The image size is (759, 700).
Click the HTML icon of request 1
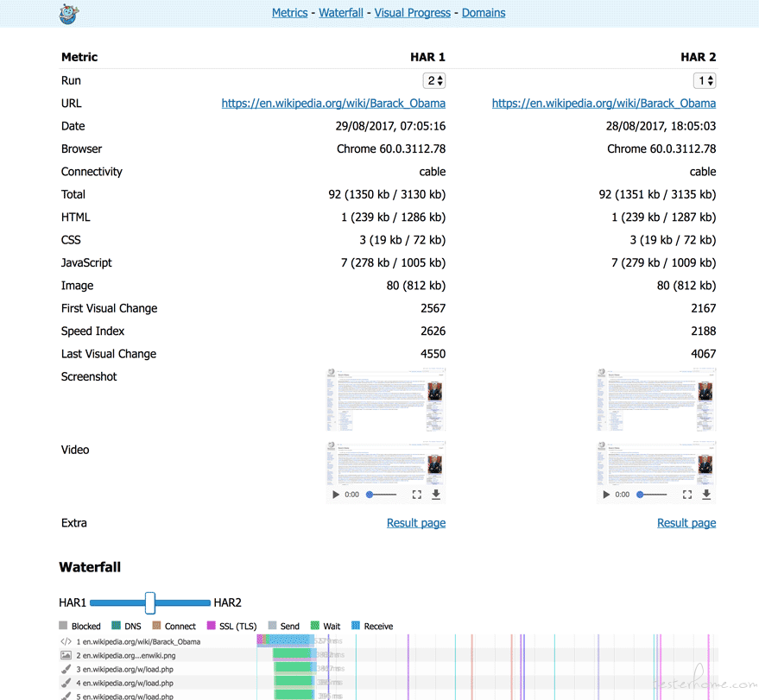point(66,641)
